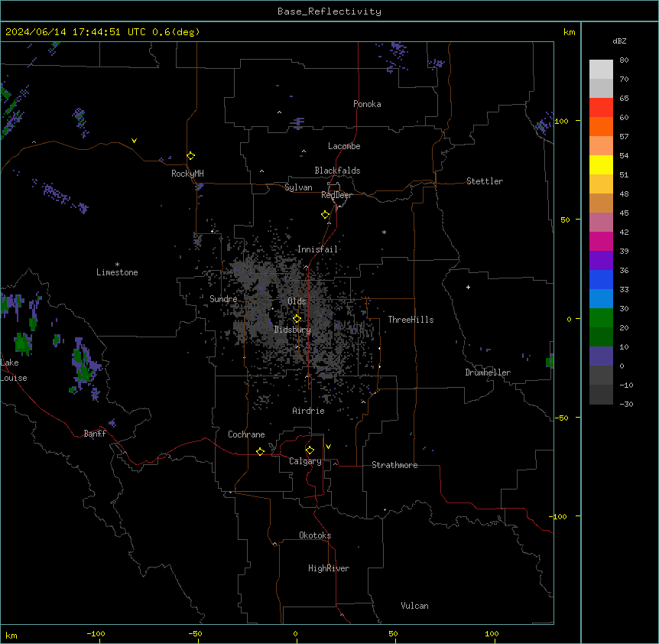Click the asterisk marker east of Innisfail
Screen dimensions: 659x644
click(384, 232)
